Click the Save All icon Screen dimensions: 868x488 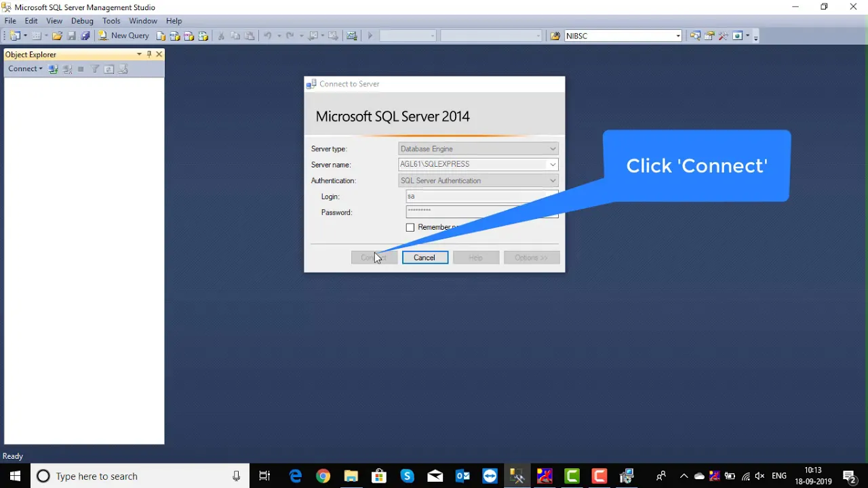[85, 36]
